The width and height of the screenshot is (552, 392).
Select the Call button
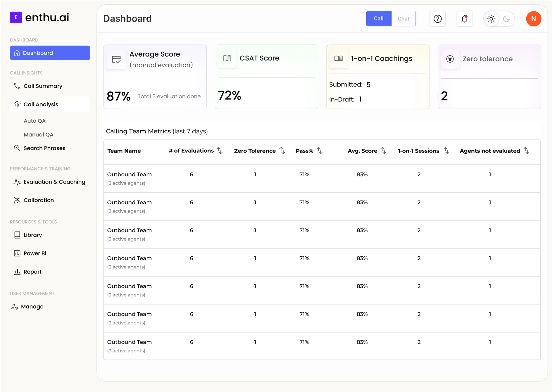pyautogui.click(x=379, y=19)
